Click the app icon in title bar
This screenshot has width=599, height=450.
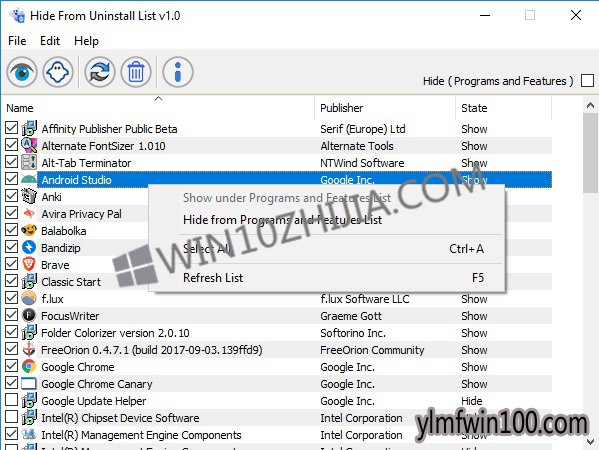[17, 16]
